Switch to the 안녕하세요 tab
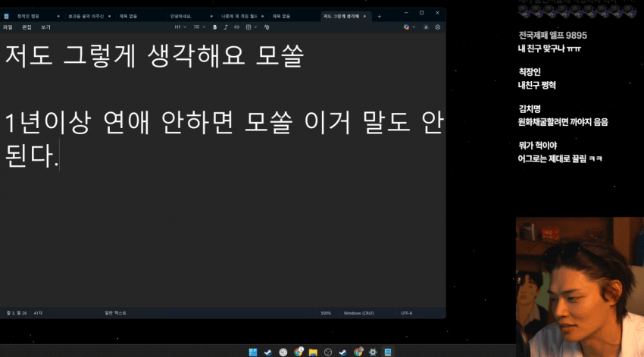The height and width of the screenshot is (357, 644). (x=181, y=15)
